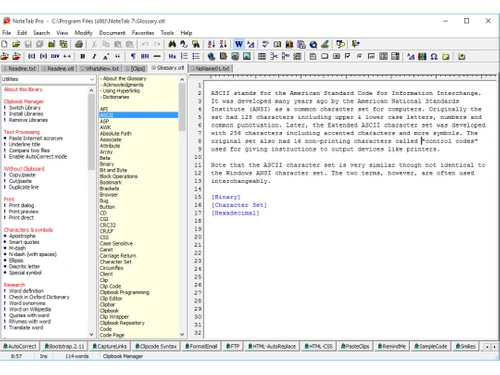Run the 'Switch Library' clip
The width and height of the screenshot is (500, 375).
[25, 108]
